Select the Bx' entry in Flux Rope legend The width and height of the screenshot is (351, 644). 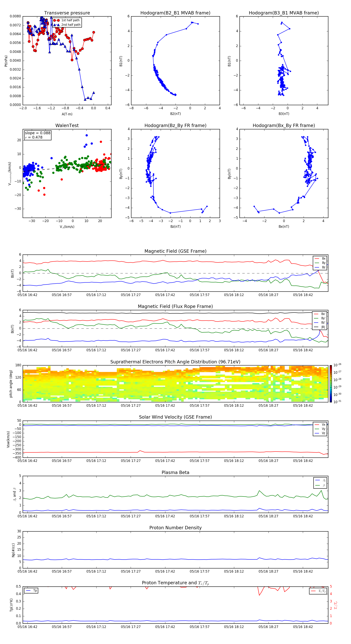(320, 314)
